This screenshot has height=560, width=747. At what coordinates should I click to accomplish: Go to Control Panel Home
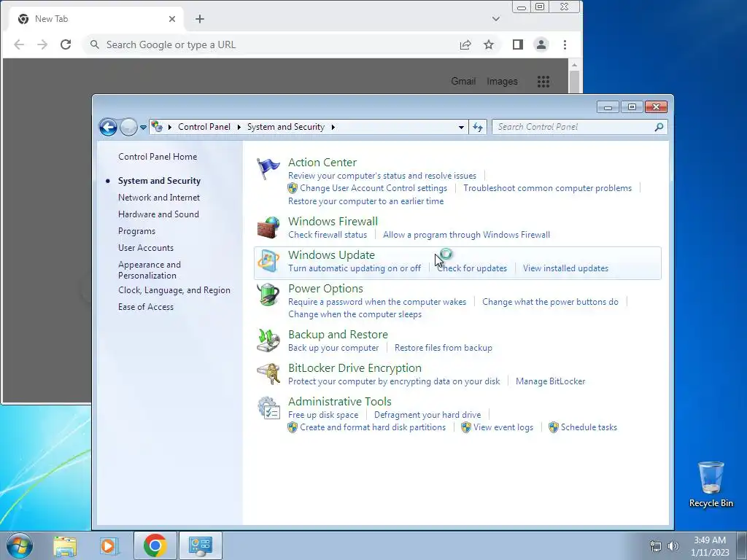(x=158, y=157)
